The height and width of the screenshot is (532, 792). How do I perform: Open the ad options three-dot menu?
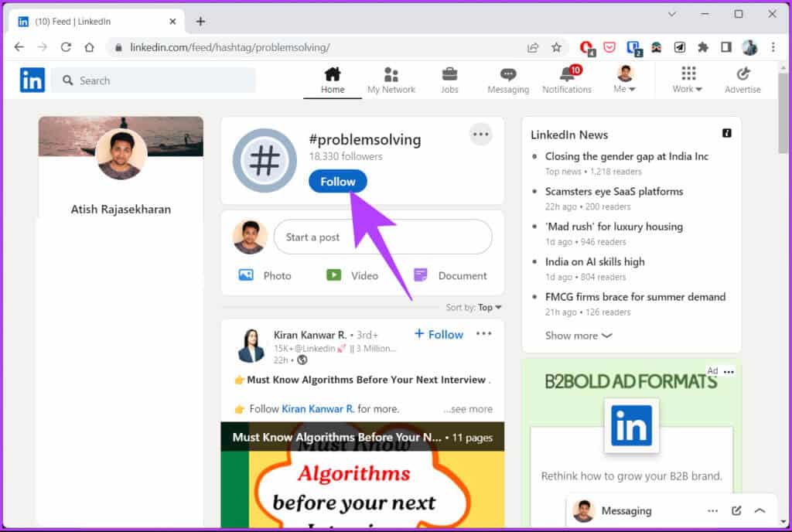729,372
